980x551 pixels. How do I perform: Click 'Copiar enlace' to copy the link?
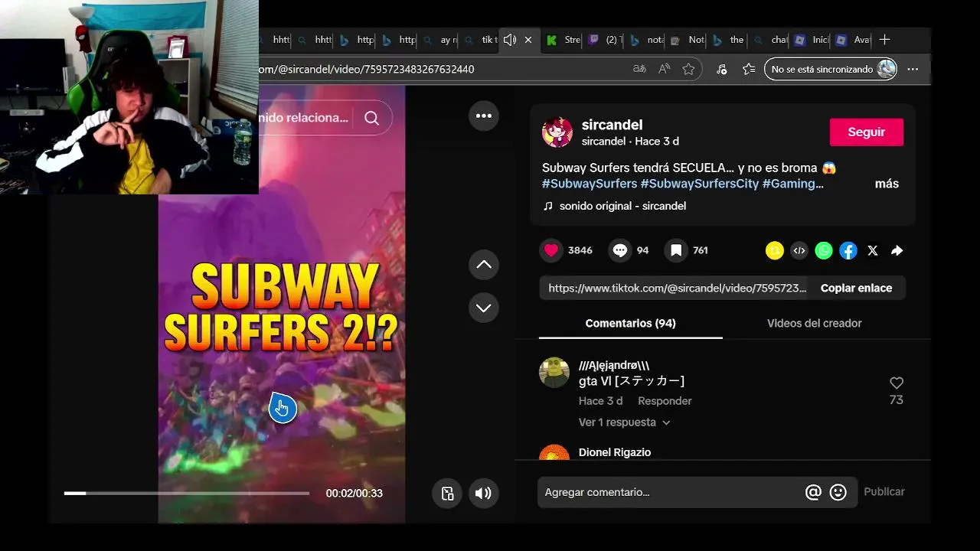[856, 288]
